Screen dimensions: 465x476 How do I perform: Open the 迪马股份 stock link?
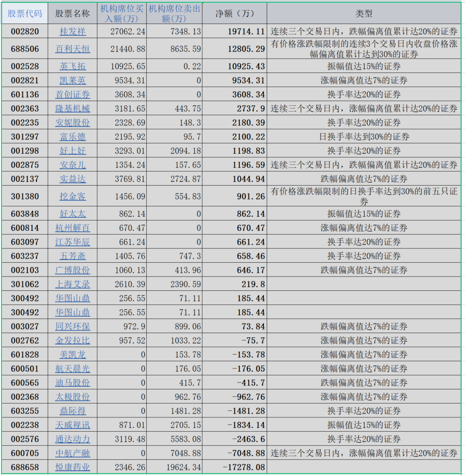73,383
